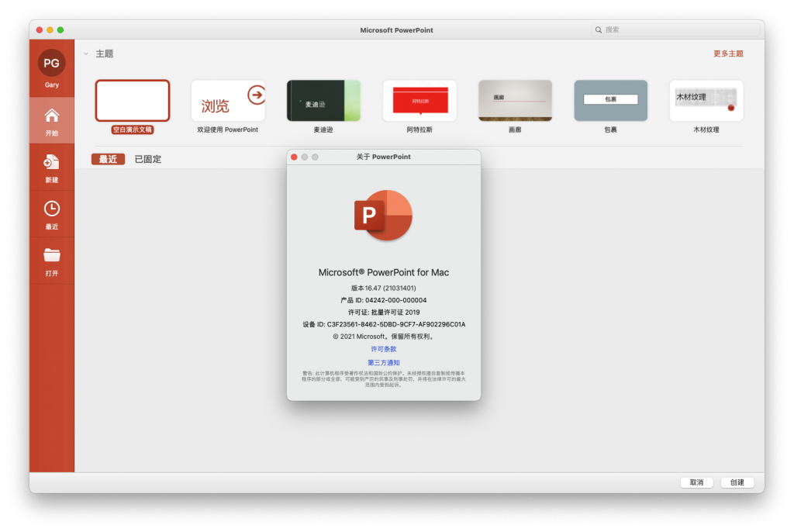Click the PowerPoint logo in About dialog
This screenshot has width=794, height=532.
pyautogui.click(x=383, y=216)
